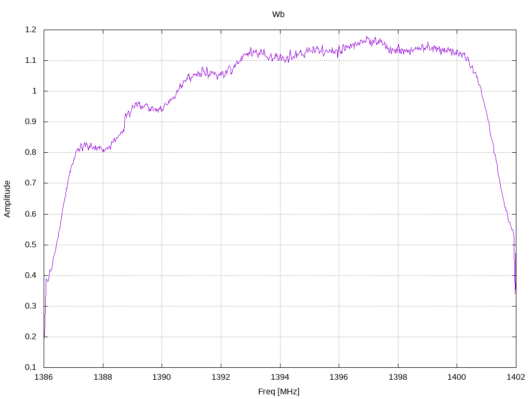Click the x-axis tick label '1392'
This screenshot has height=399, width=532.
221,377
